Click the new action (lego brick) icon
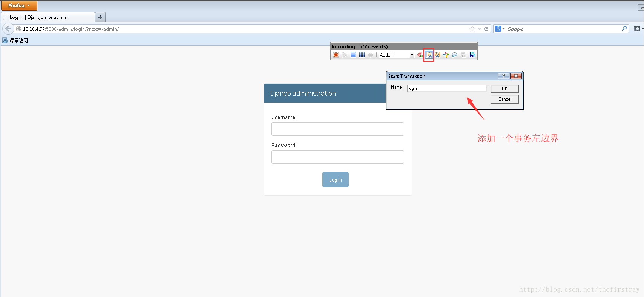Image resolution: width=644 pixels, height=297 pixels. point(420,55)
